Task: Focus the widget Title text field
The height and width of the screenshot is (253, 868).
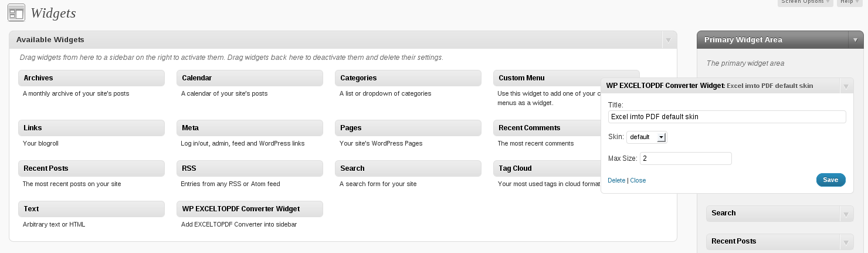Action: tap(727, 117)
